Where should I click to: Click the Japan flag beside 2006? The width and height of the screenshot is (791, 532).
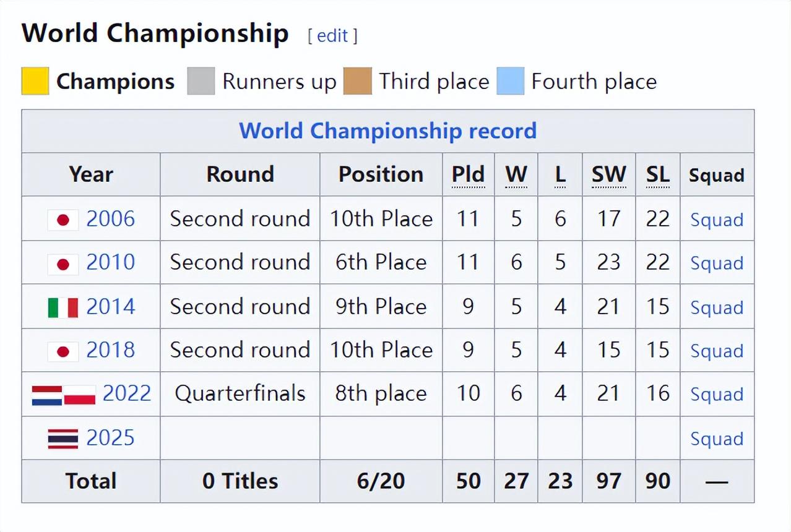(x=63, y=220)
